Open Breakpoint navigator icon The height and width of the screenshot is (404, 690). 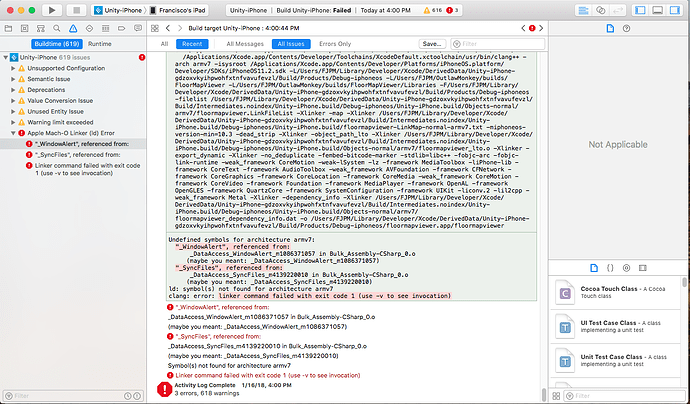tap(121, 29)
